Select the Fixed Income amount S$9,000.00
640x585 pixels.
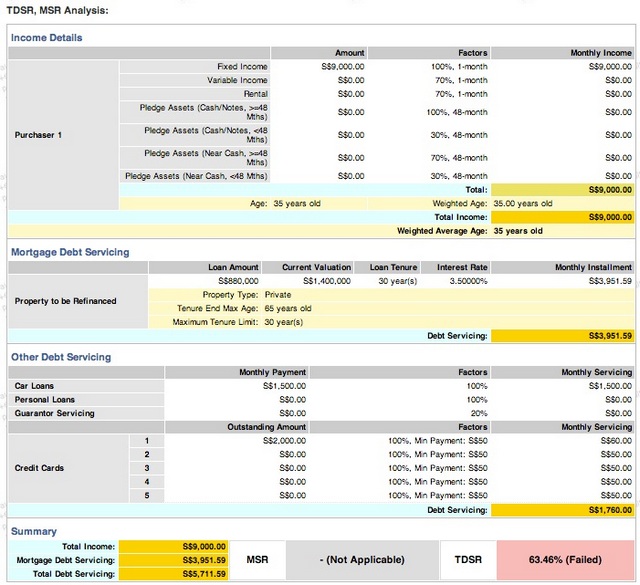(342, 67)
